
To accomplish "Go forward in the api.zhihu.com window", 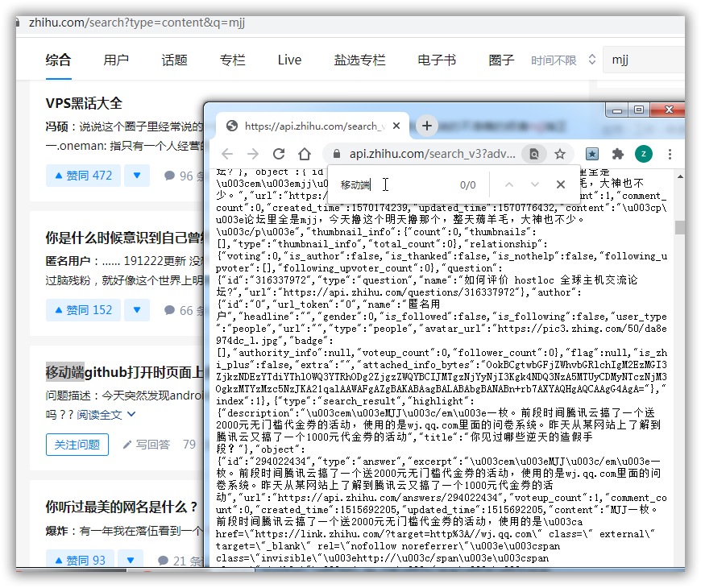I will coord(253,154).
